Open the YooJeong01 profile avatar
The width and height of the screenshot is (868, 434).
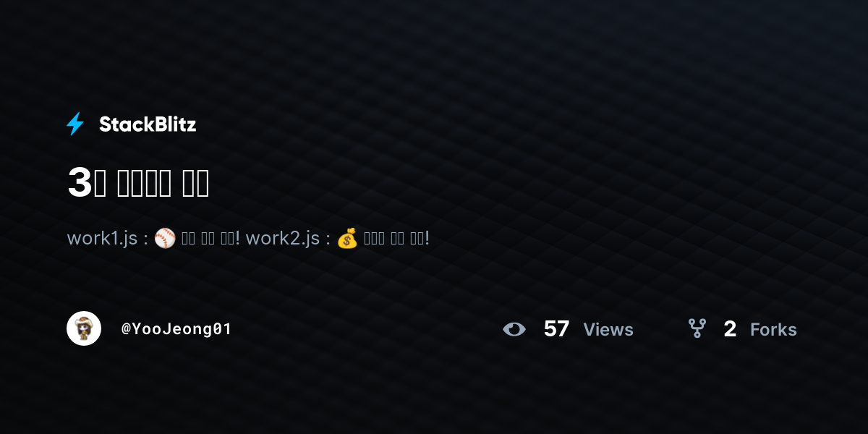click(84, 328)
